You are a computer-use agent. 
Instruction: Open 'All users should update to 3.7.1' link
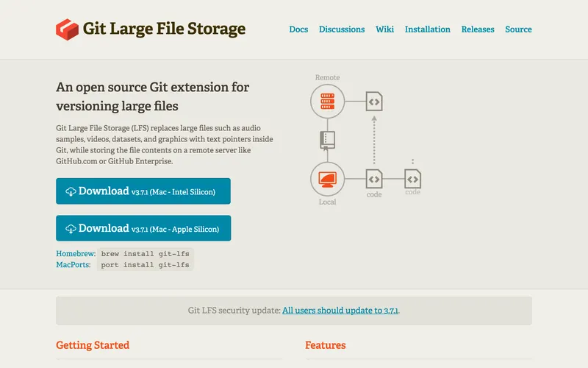[x=340, y=311]
